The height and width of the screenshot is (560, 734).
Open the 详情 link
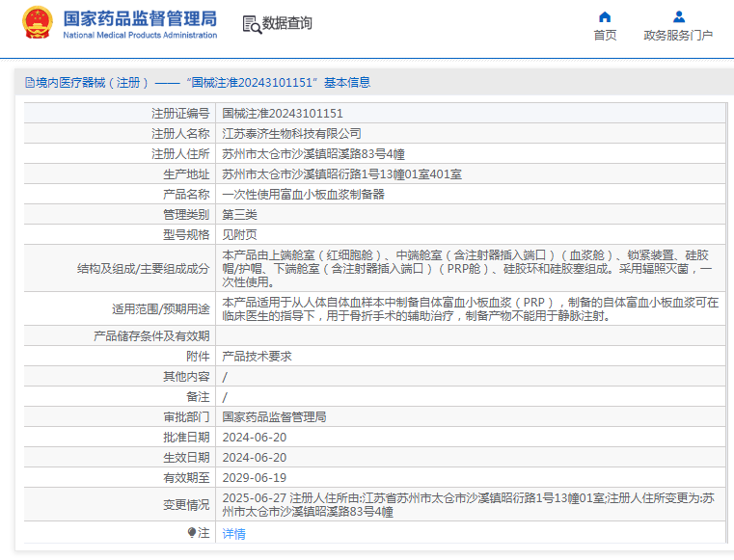point(233,533)
